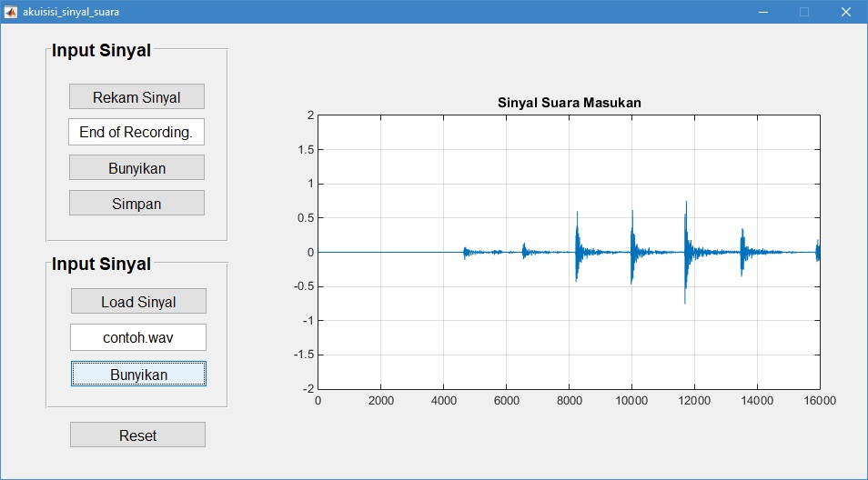Save the recording with Simpan button
868x480 pixels.
click(x=136, y=204)
